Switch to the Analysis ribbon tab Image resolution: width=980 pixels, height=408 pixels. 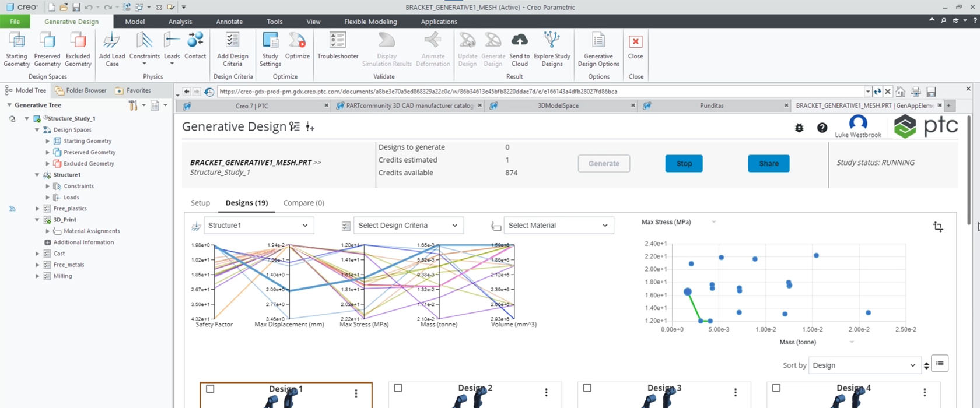click(x=180, y=22)
